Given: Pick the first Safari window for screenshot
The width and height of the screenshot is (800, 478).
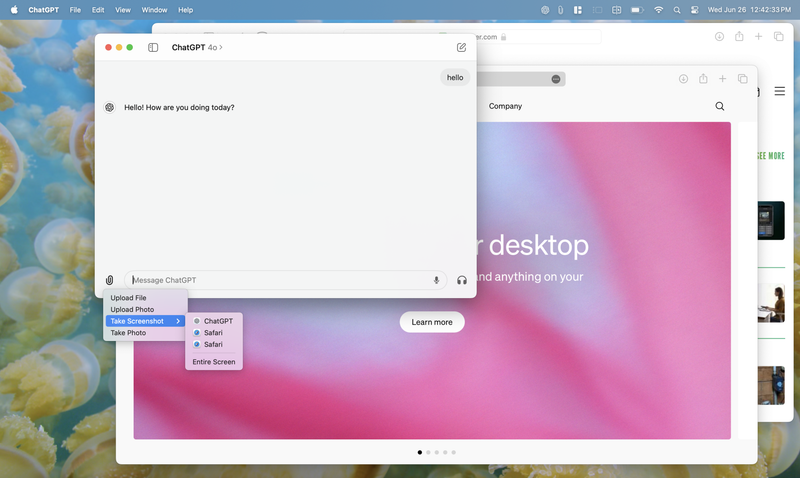Looking at the screenshot, I should pyautogui.click(x=214, y=333).
